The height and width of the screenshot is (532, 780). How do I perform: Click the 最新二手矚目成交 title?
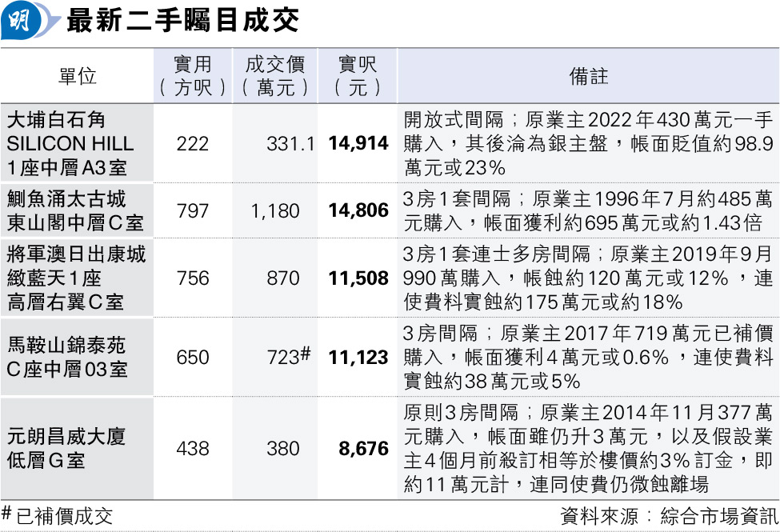coord(182,21)
